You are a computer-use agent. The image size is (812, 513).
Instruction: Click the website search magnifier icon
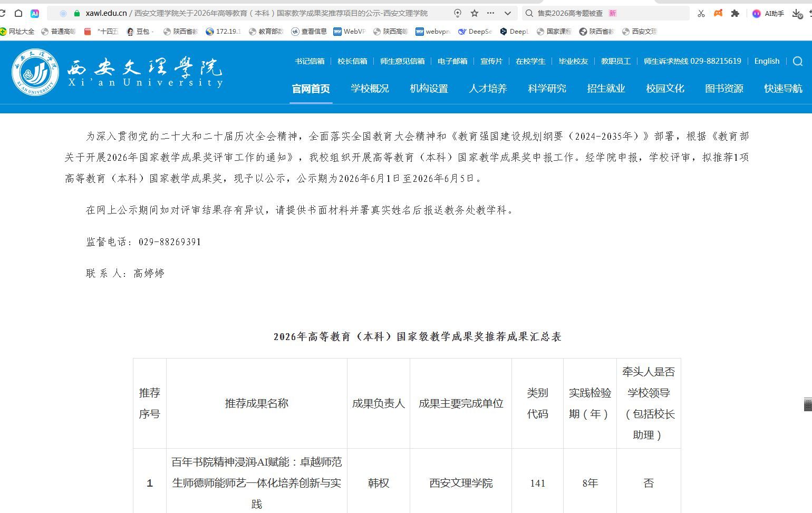click(798, 61)
